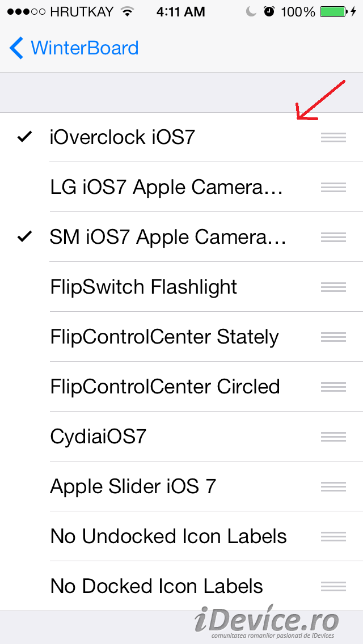Tap reorder handle for FlipControlCenter Circled
The height and width of the screenshot is (644, 363).
click(x=333, y=387)
